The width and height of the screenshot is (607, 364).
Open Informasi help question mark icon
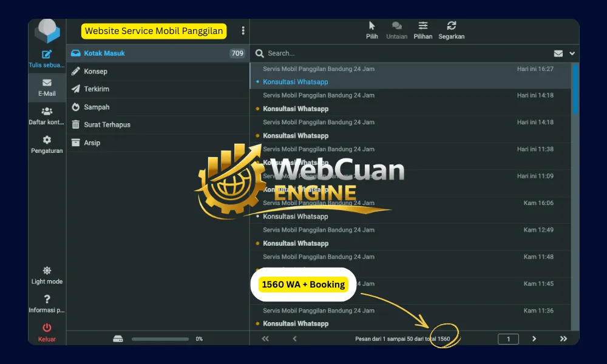(x=47, y=300)
